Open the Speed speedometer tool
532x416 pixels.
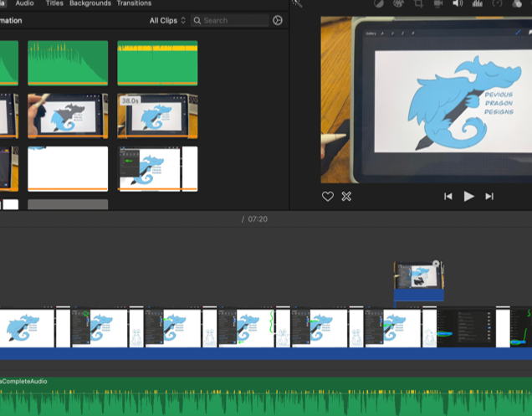click(x=497, y=3)
